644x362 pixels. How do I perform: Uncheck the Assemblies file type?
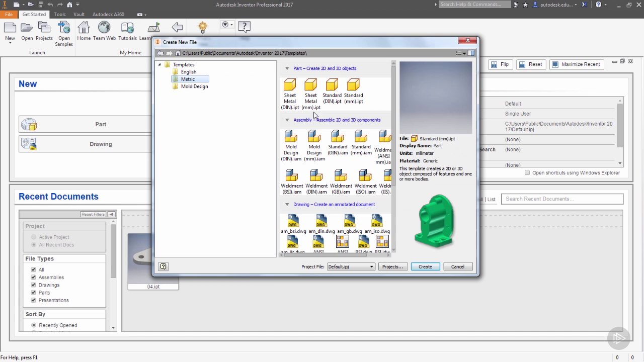coord(33,277)
